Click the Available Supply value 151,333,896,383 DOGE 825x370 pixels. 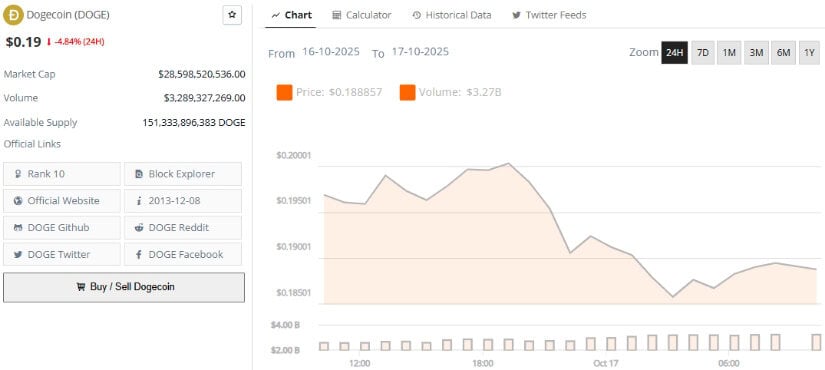click(x=194, y=123)
